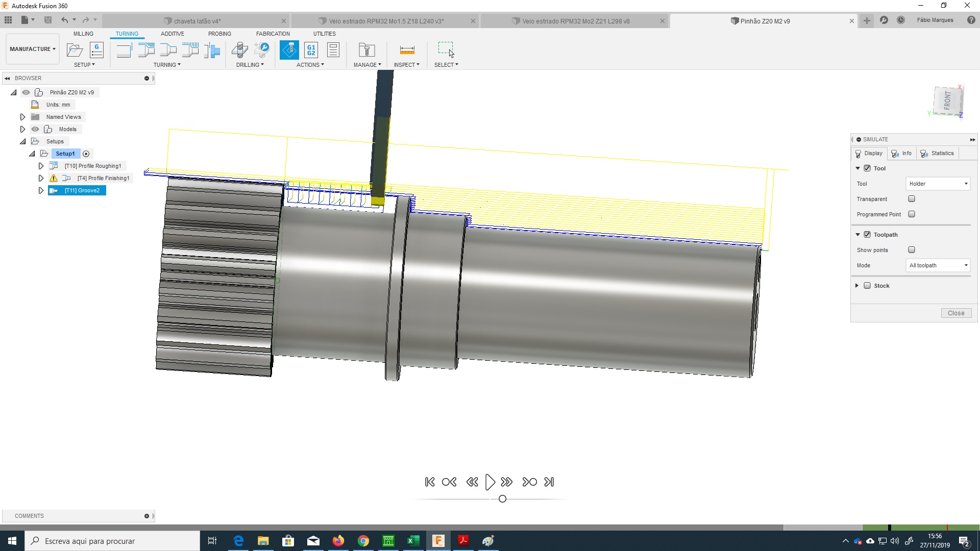This screenshot has height=551, width=980.
Task: Enable Show points for toolpath
Action: coord(912,250)
